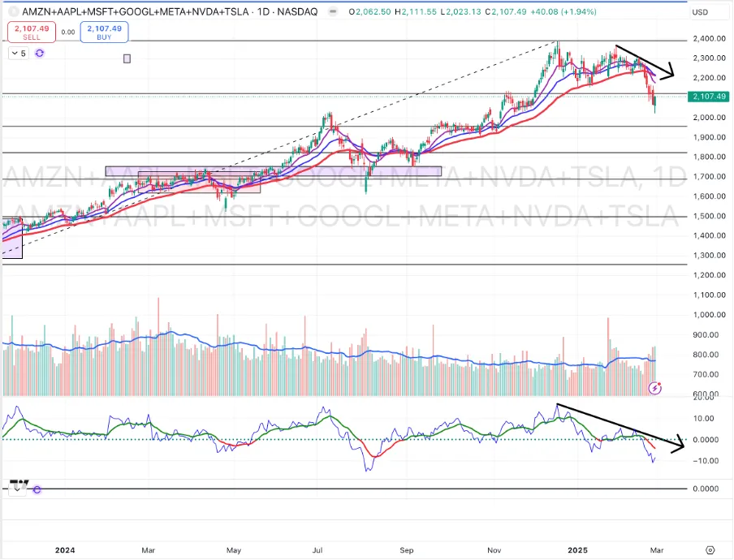Click the blue BUY 2,107.49 button
Screen dimensions: 734x560
tap(104, 32)
